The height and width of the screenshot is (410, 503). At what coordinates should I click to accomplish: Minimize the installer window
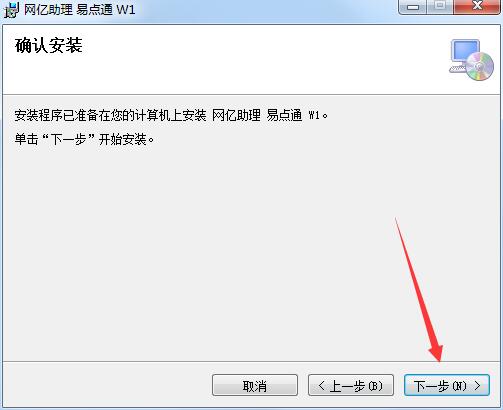(413, 6)
